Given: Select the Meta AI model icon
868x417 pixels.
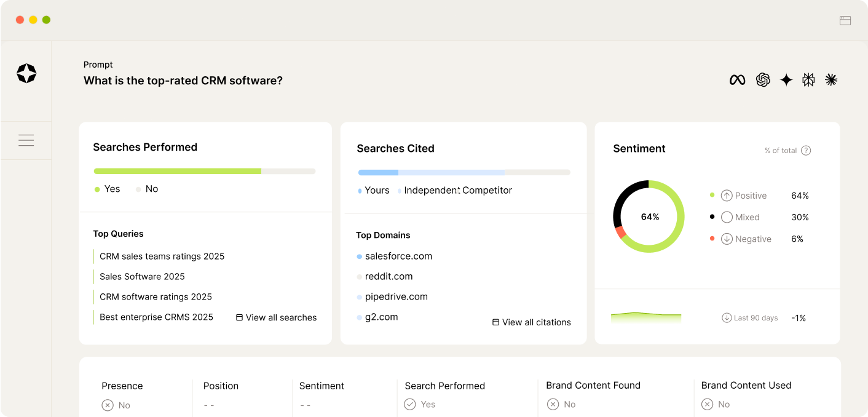Looking at the screenshot, I should tap(737, 79).
